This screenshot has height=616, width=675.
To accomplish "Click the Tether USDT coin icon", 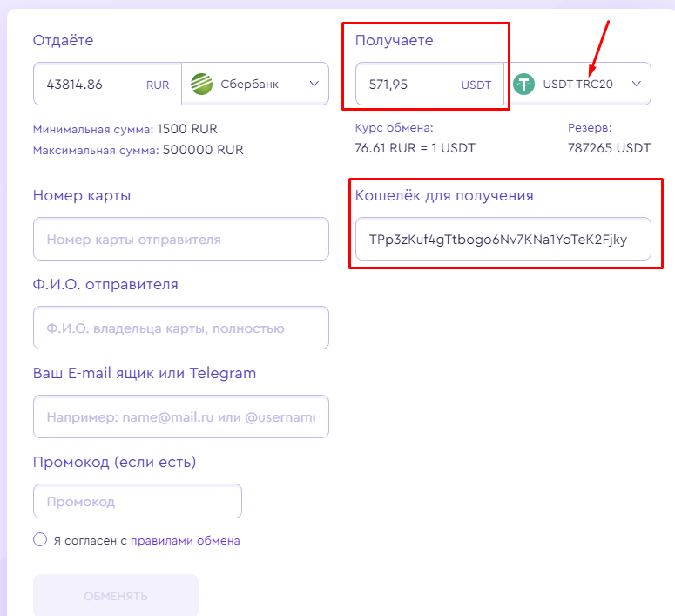I will (x=524, y=84).
